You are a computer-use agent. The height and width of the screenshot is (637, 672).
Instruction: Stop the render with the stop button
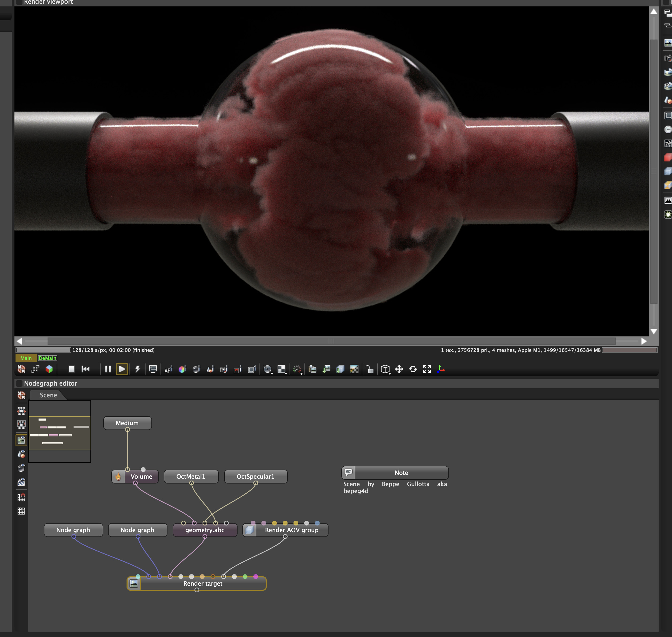pyautogui.click(x=71, y=369)
